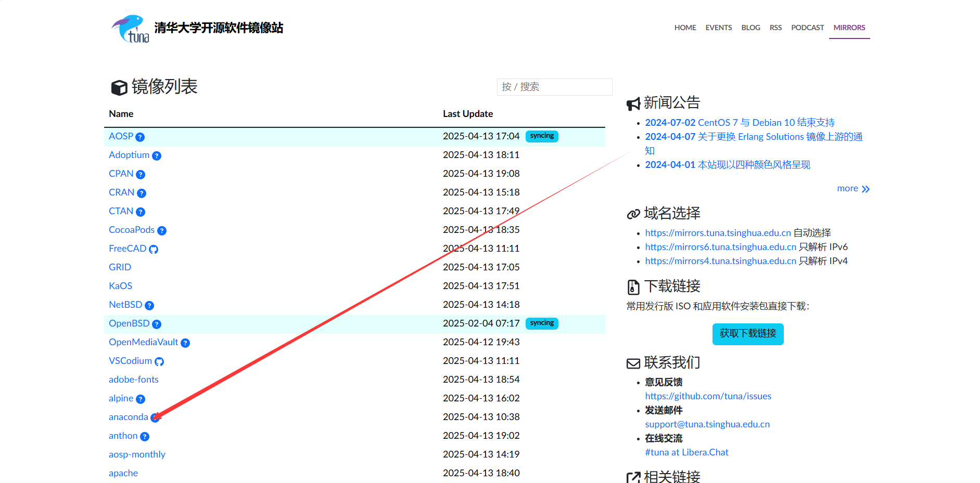Open the Adoptium mirror link
The image size is (980, 483).
click(x=129, y=155)
